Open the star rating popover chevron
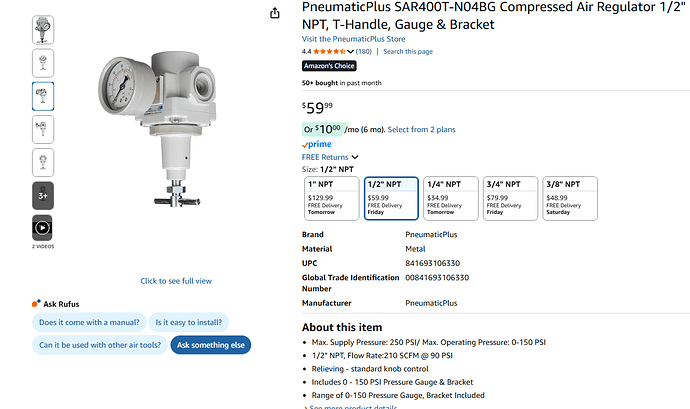Screen dimensions: 690x409 pos(350,51)
